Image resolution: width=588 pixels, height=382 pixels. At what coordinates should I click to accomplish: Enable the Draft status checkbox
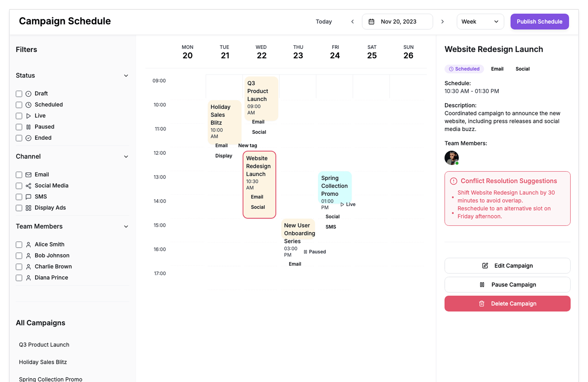tap(19, 94)
